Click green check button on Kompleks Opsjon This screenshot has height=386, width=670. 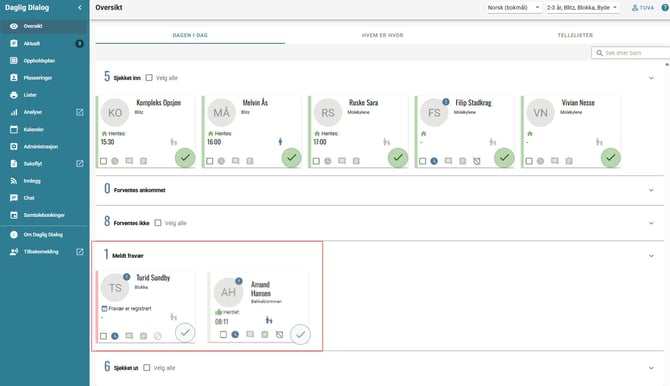click(185, 158)
